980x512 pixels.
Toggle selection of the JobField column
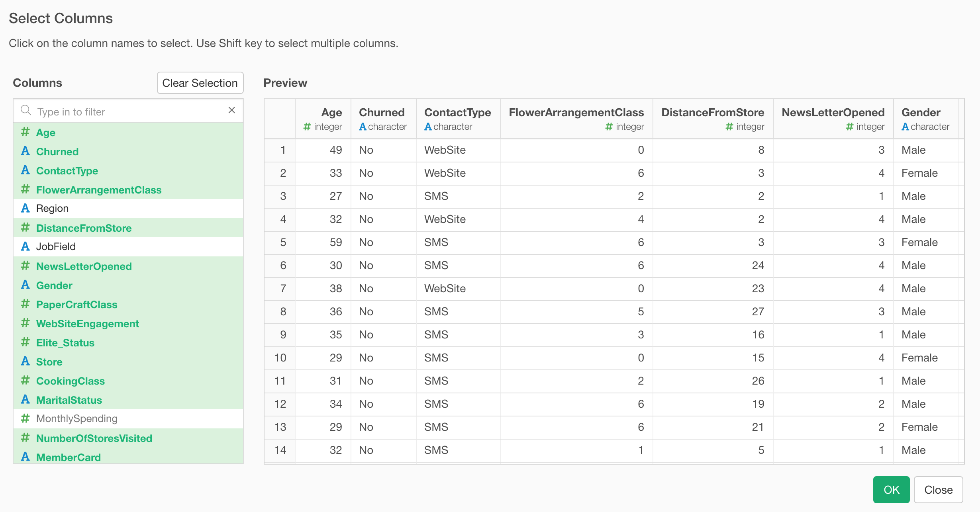coord(56,246)
